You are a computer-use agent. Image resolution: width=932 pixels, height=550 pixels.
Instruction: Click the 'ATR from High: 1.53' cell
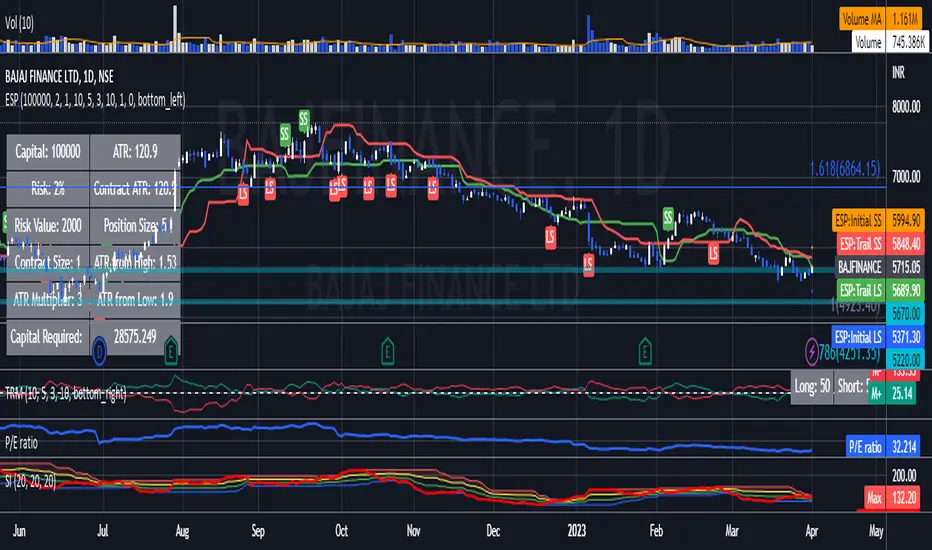point(135,262)
